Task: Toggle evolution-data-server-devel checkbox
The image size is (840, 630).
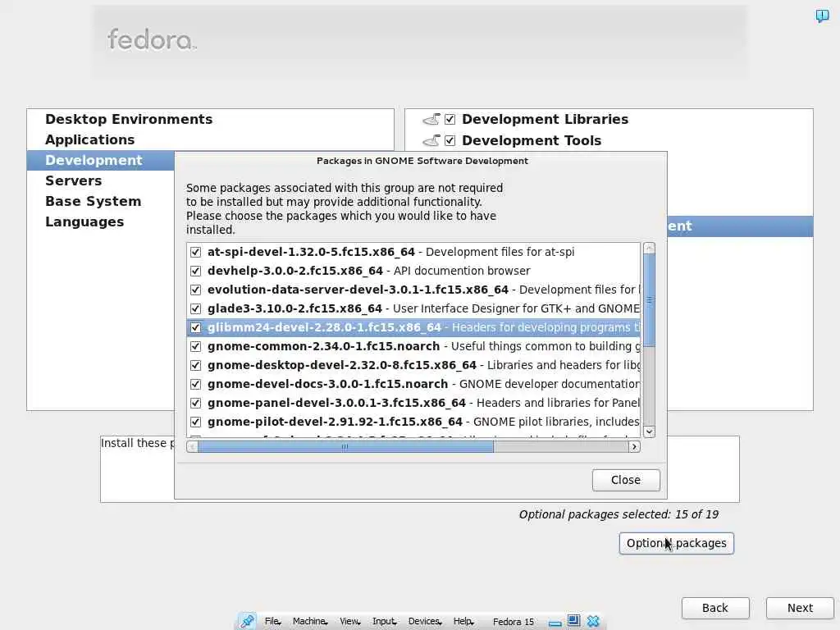Action: pyautogui.click(x=195, y=290)
